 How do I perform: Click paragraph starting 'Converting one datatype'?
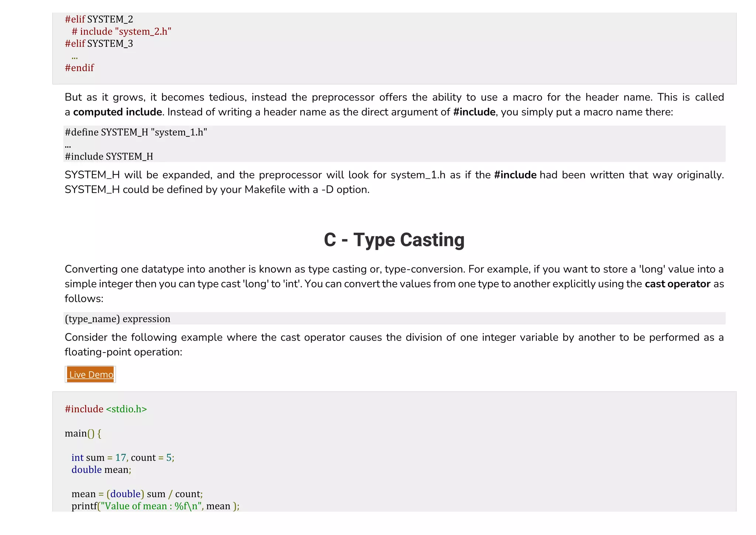coord(394,284)
